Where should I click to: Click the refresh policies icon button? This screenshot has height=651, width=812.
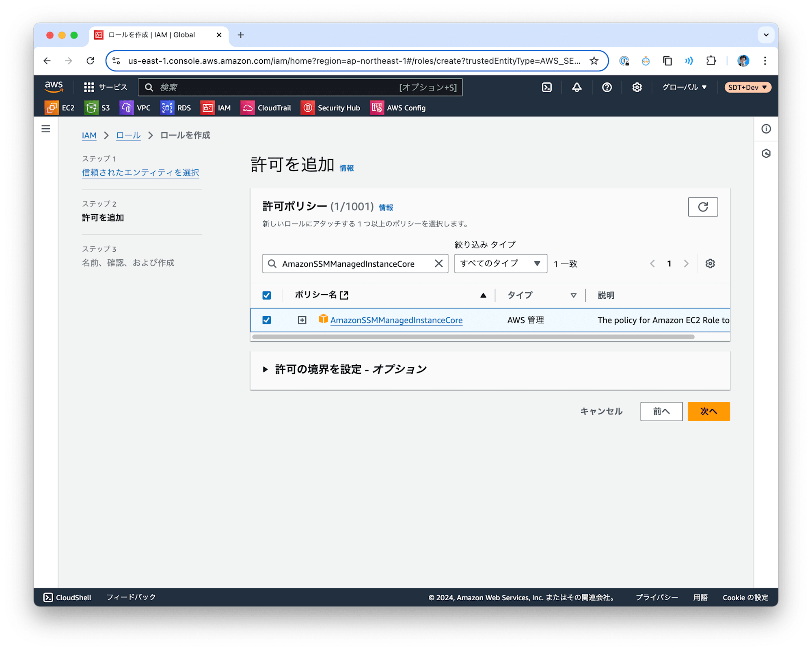(703, 207)
